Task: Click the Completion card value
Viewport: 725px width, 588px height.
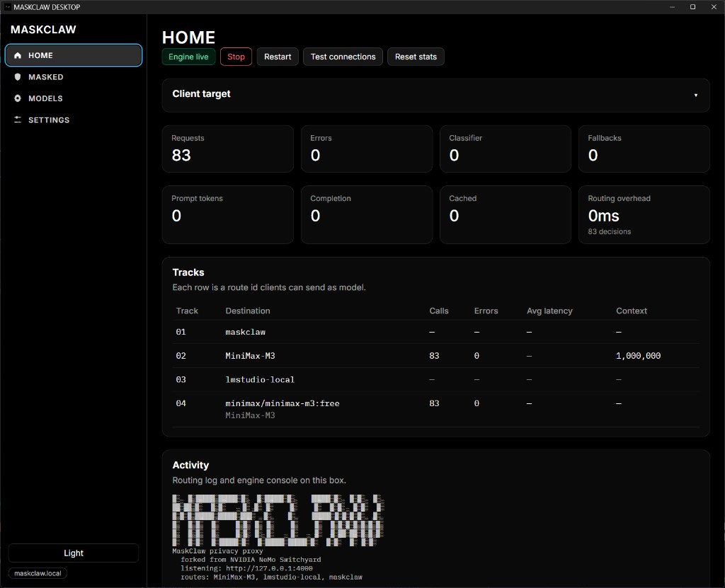Action: click(x=315, y=216)
